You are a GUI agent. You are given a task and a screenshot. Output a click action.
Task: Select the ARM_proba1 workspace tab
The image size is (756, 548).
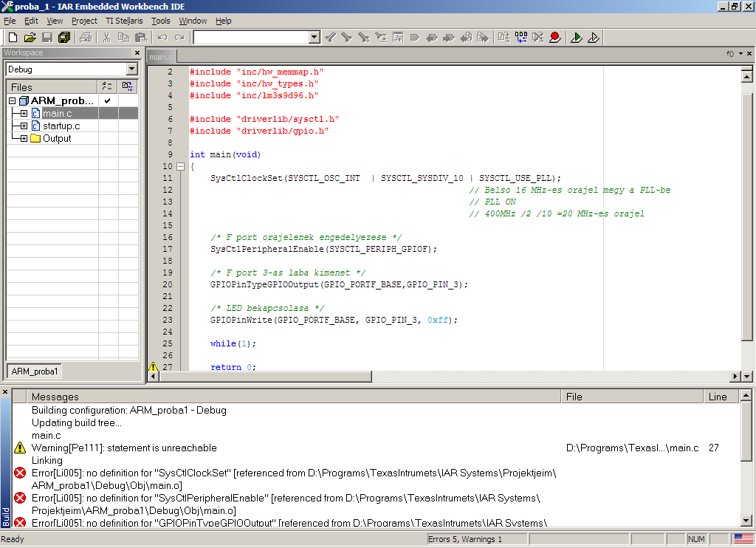(x=34, y=371)
